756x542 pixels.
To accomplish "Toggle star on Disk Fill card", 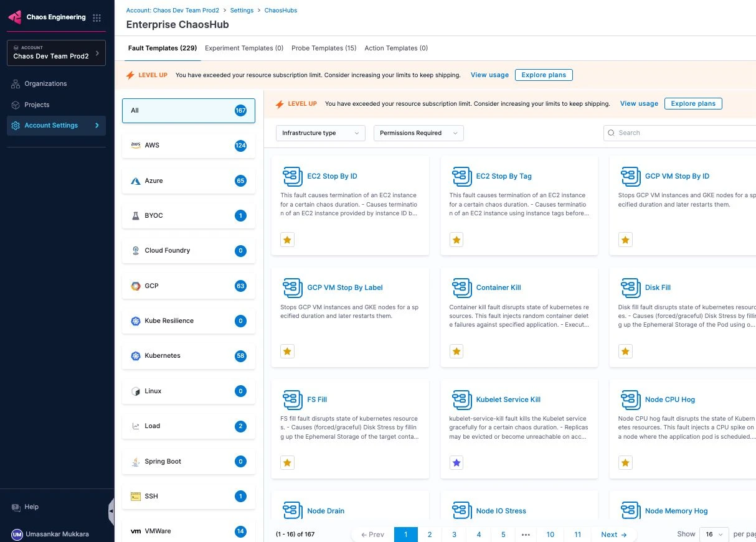I will point(625,351).
